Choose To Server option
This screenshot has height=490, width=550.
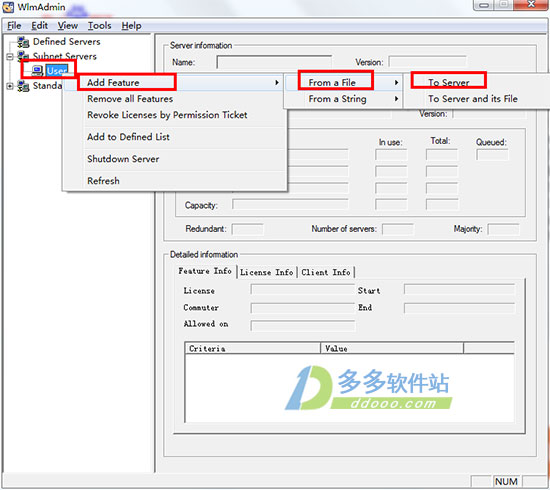[449, 83]
